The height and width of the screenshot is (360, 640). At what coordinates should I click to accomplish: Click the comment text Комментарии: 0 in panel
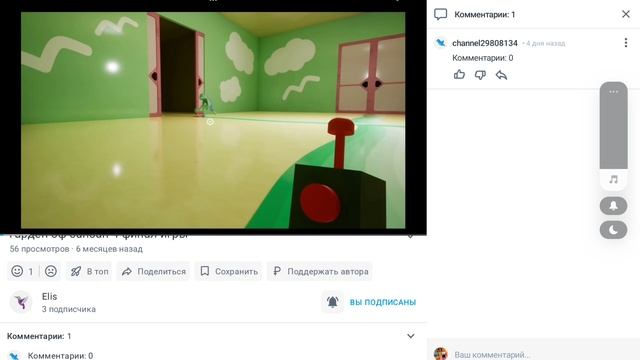tap(482, 58)
